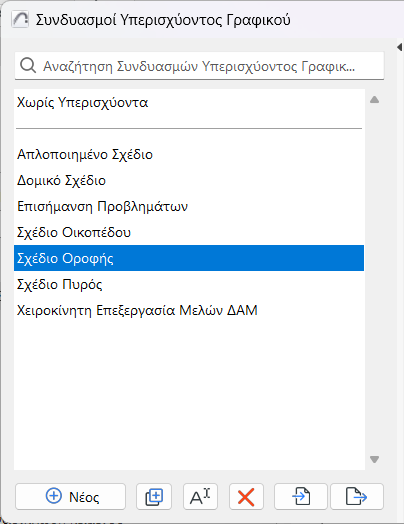This screenshot has width=404, height=524.
Task: Select Επισήμανση Προβλημάτων combination
Action: point(189,207)
